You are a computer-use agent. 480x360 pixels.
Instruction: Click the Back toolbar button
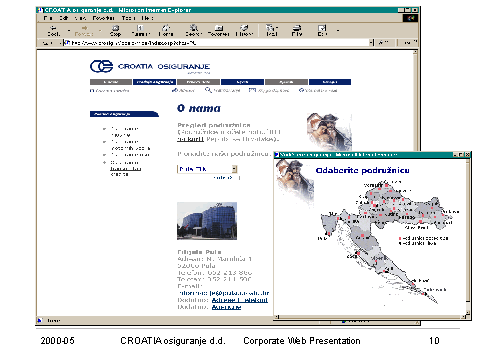coord(53,30)
